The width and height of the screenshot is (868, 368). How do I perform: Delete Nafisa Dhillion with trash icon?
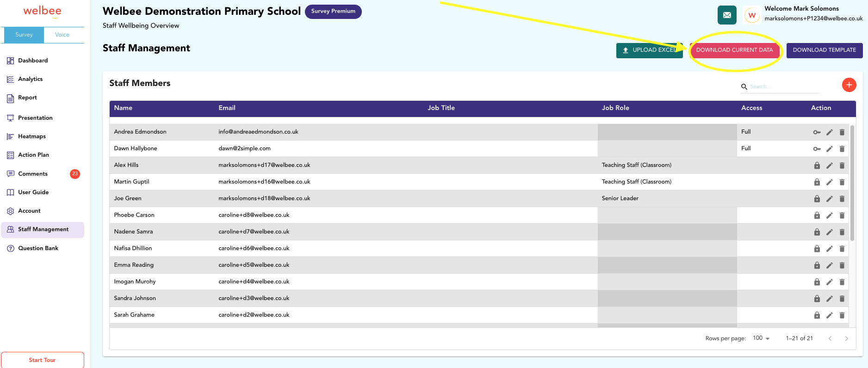842,249
